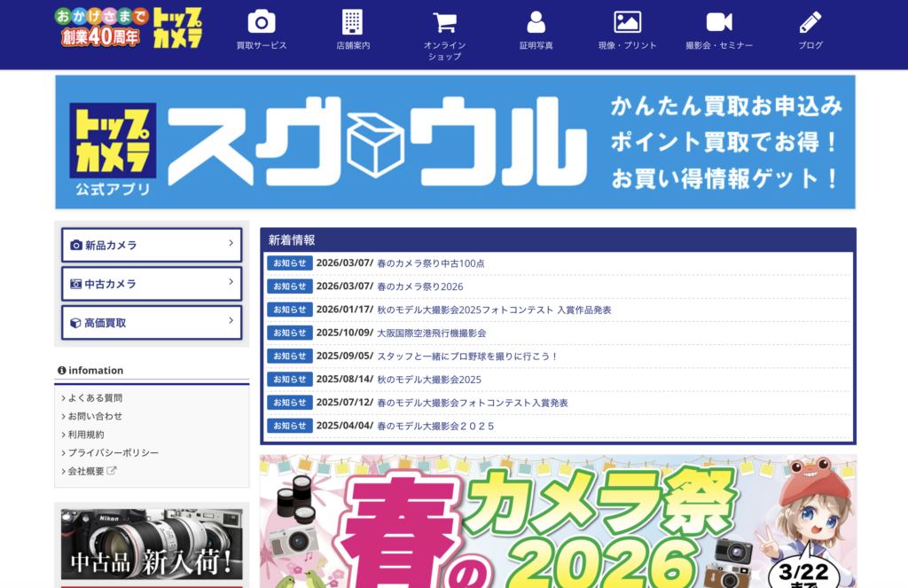Expand the 高価買取 chevron arrow

[231, 321]
